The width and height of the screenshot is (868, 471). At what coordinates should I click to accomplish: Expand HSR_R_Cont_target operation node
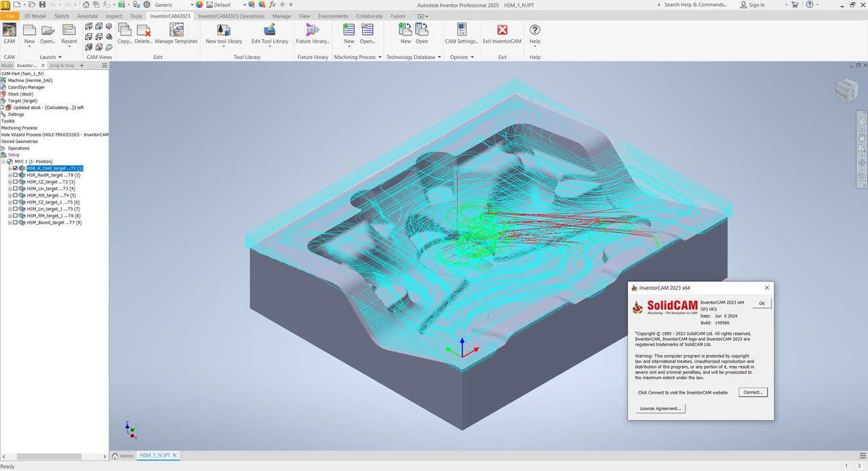(9, 168)
